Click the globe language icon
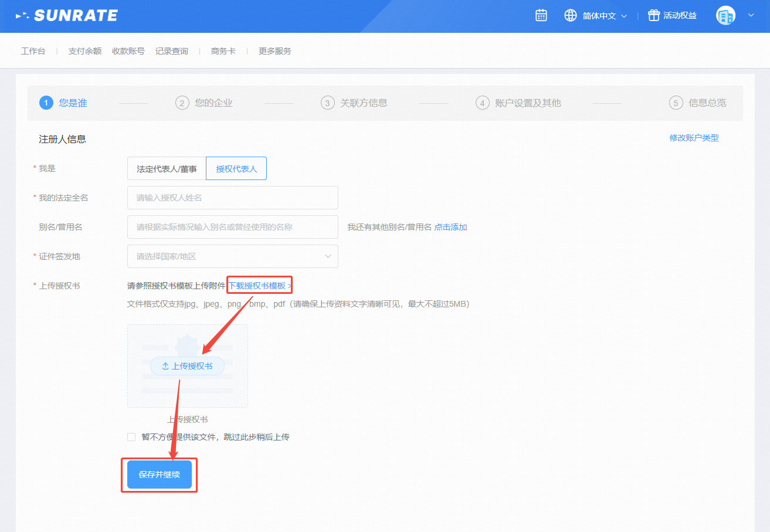 pyautogui.click(x=570, y=16)
